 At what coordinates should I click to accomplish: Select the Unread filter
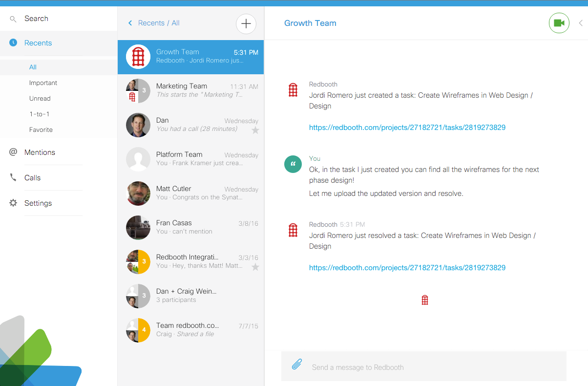click(x=40, y=98)
